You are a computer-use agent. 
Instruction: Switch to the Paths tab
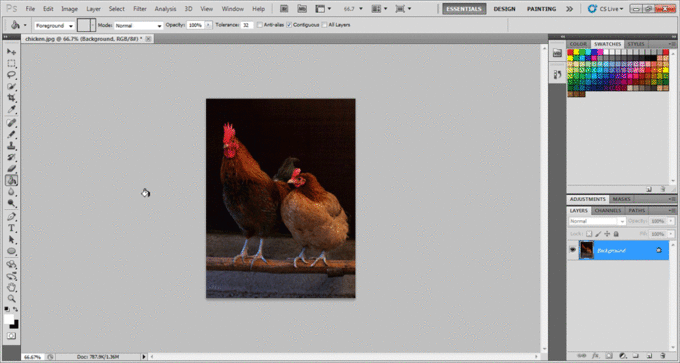[x=637, y=210]
